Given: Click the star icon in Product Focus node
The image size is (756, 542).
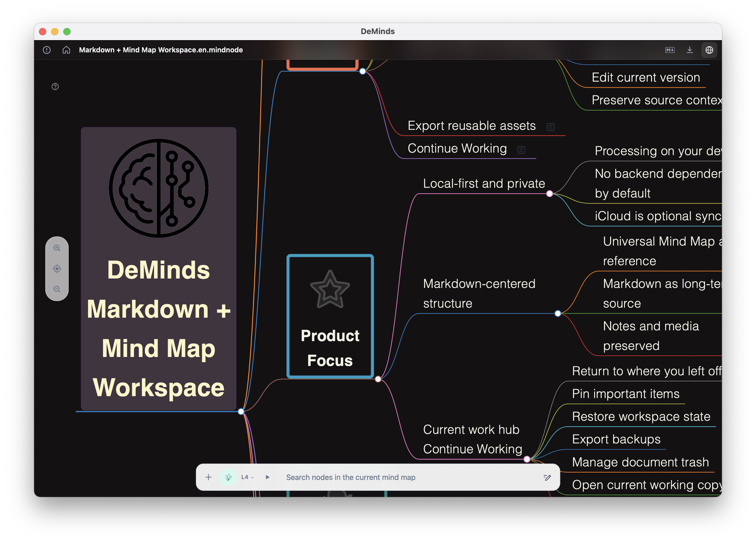Looking at the screenshot, I should click(x=330, y=289).
